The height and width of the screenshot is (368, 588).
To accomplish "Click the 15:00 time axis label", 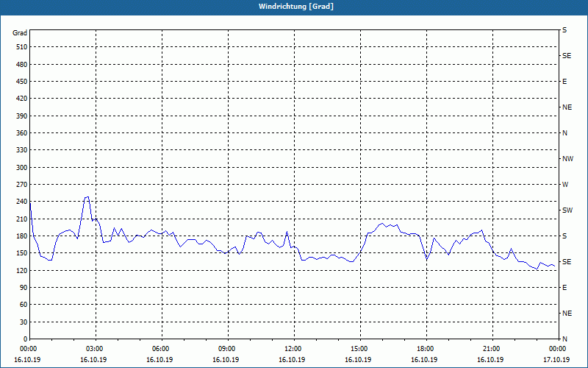I will click(359, 349).
